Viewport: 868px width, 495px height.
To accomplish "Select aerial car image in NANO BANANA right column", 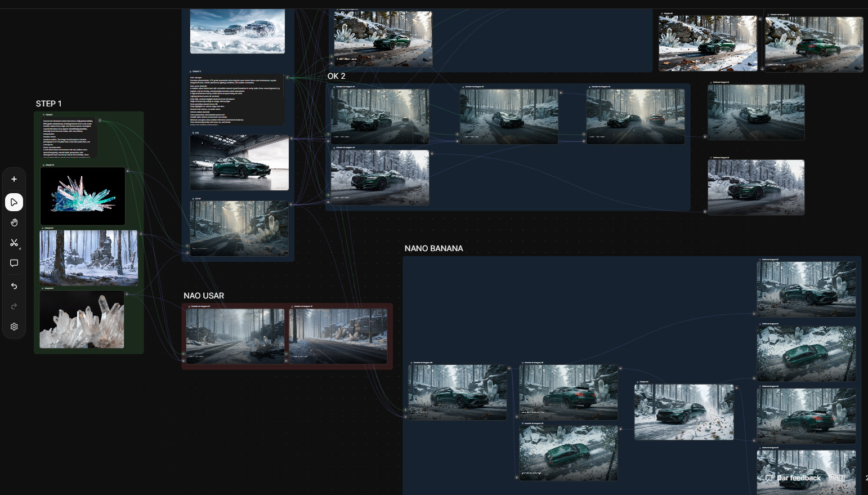I will [x=806, y=354].
